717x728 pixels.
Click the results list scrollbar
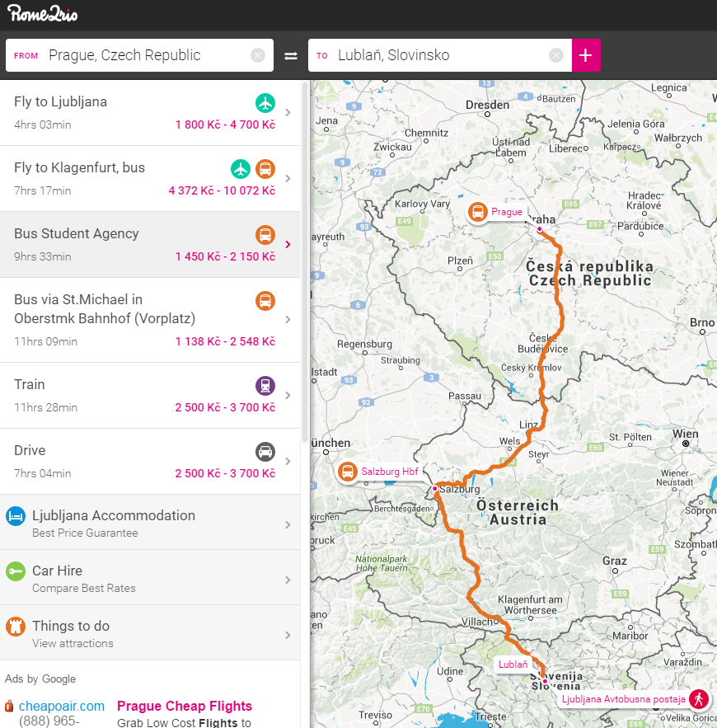305,247
